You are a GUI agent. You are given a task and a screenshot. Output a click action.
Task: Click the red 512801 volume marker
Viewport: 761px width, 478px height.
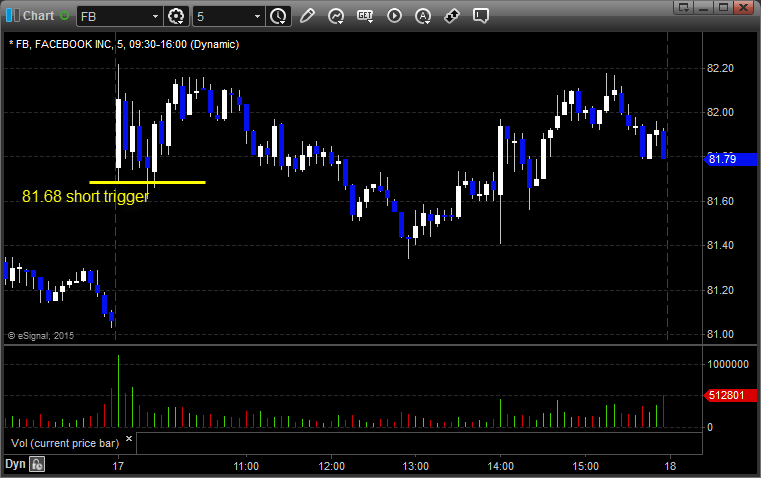(x=730, y=396)
